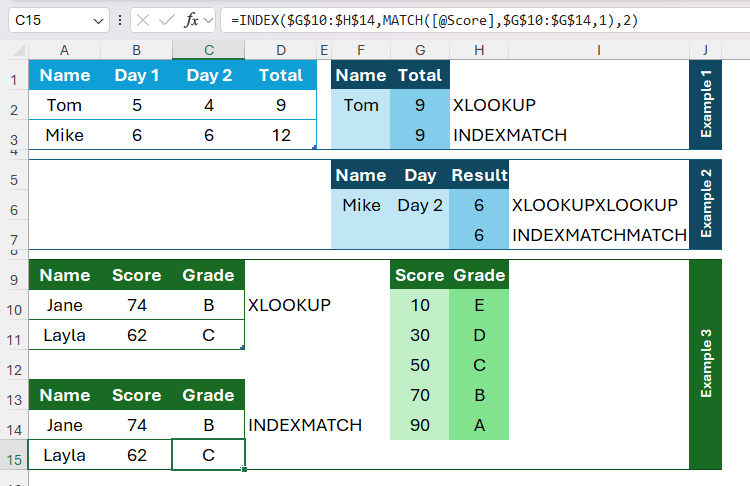Expand the Name Box dropdown arrow
Image resolution: width=750 pixels, height=486 pixels.
pyautogui.click(x=98, y=20)
